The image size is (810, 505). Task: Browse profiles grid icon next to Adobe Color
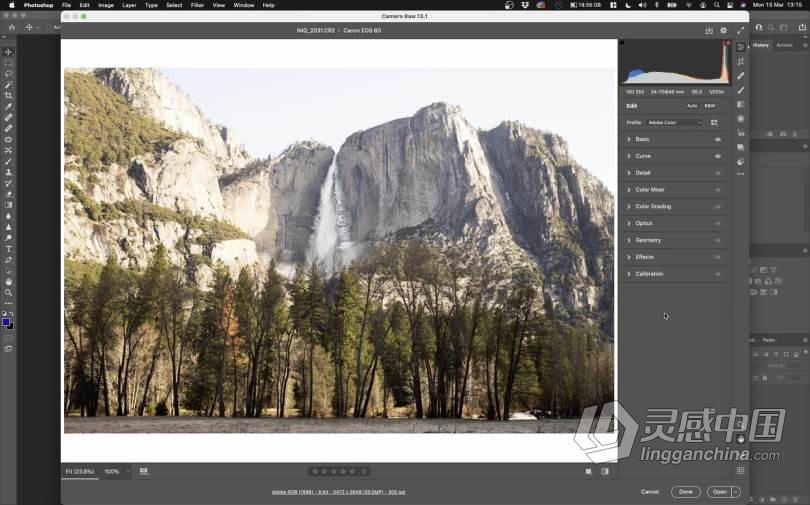[x=714, y=122]
